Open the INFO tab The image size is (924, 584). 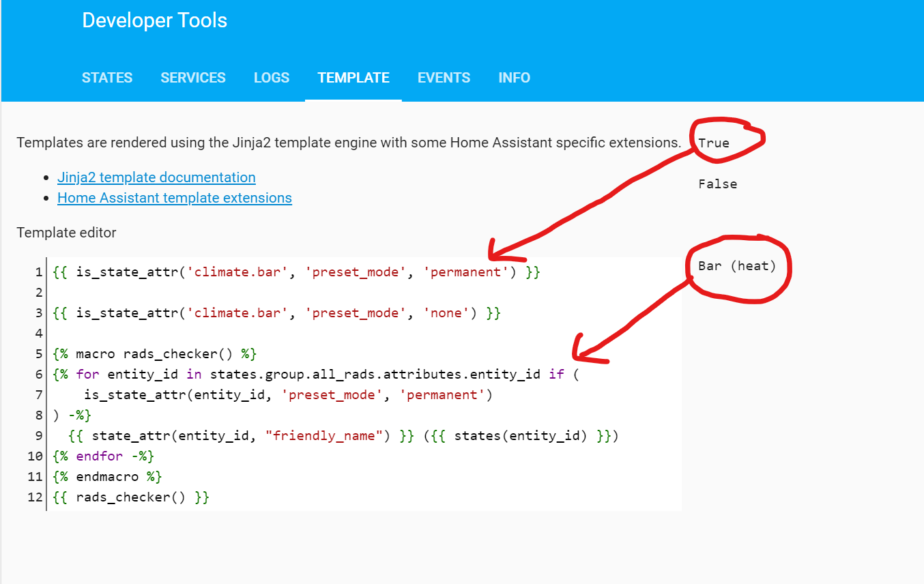click(514, 78)
